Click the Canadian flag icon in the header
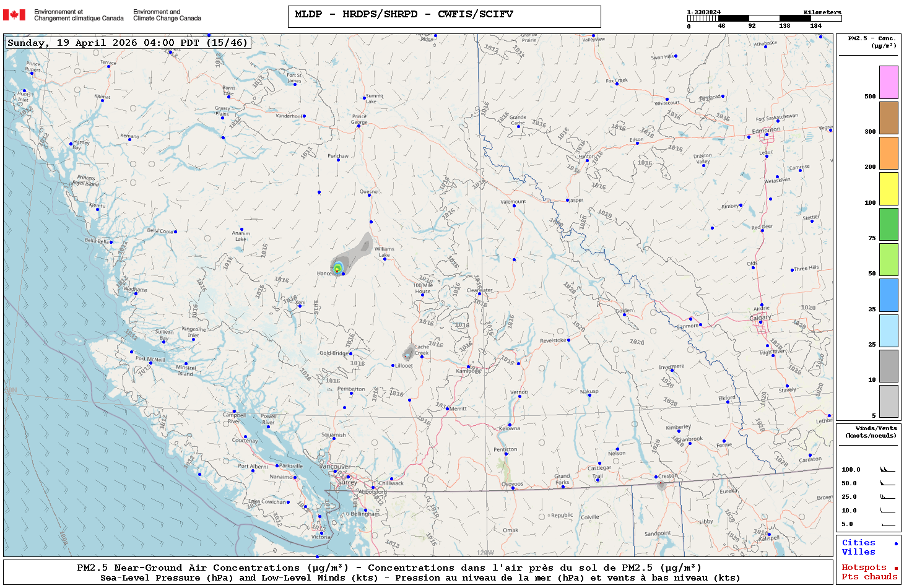Image resolution: width=904 pixels, height=588 pixels. click(x=14, y=15)
